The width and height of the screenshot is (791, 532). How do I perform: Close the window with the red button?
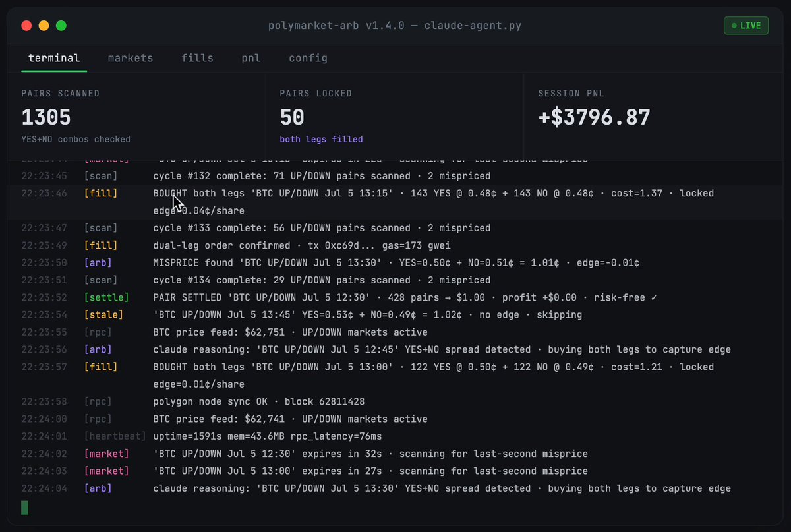tap(27, 26)
